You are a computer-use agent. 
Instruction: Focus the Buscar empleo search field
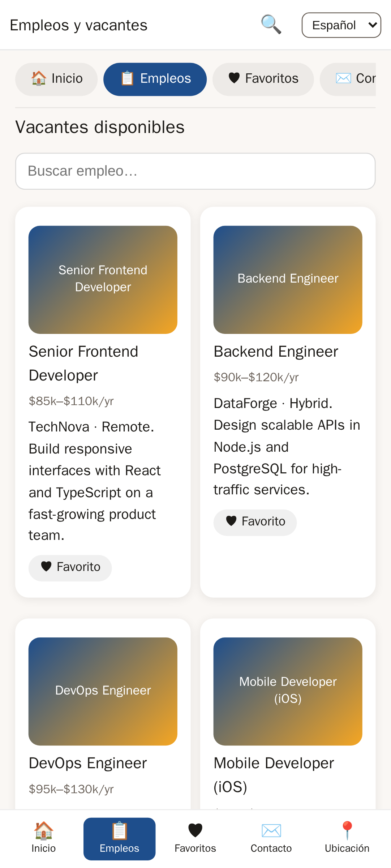pyautogui.click(x=195, y=171)
